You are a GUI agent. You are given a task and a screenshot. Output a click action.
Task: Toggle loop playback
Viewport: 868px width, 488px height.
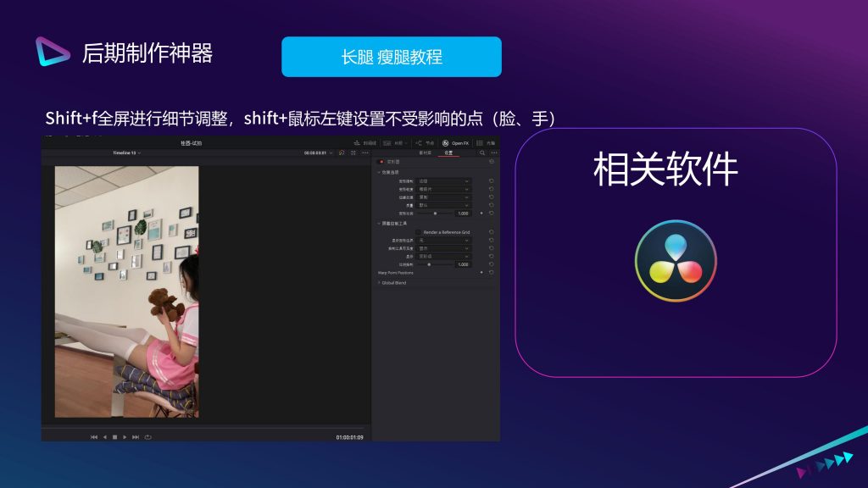pos(147,437)
